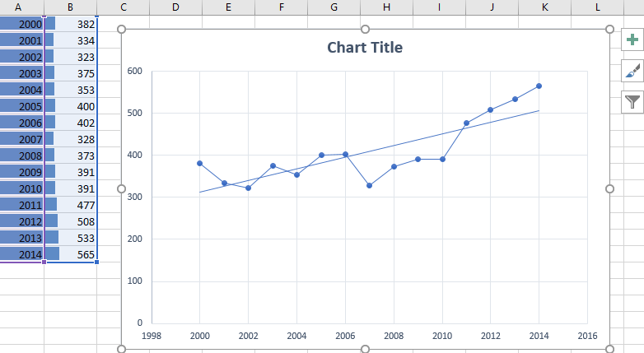Screen dimensions: 644x353
Task: Click cell containing year 2013
Action: click(x=21, y=238)
